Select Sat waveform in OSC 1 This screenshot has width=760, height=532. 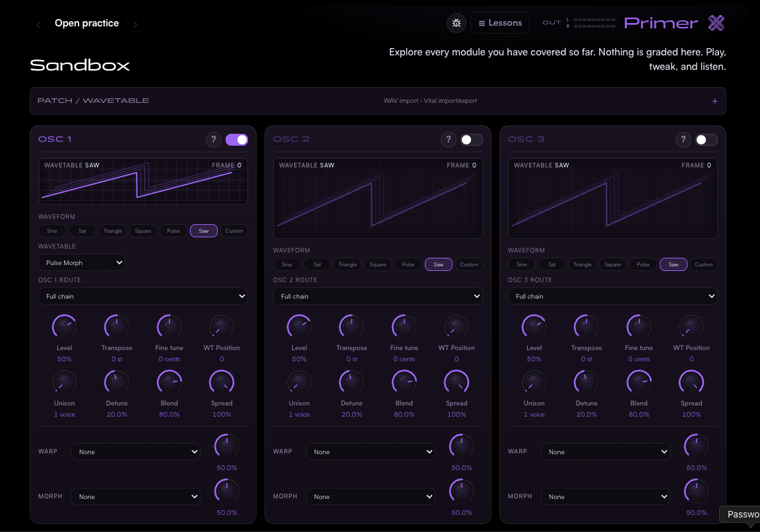82,231
